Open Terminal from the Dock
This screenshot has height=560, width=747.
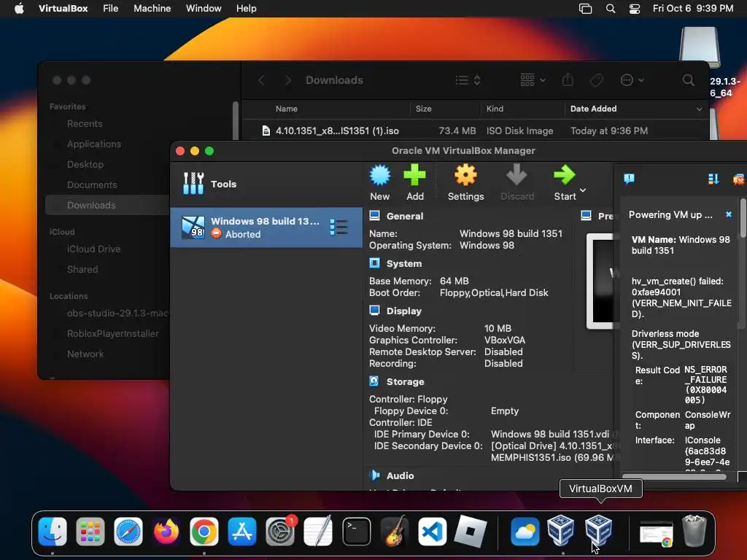tap(356, 531)
